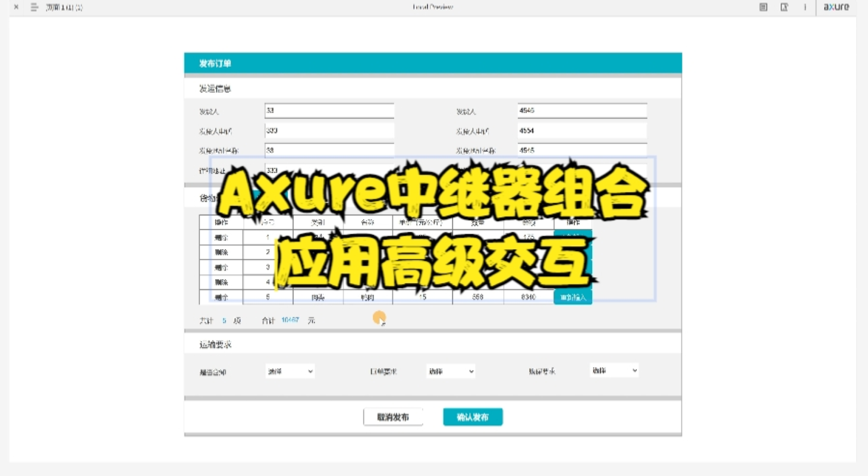Click the 运输要求 section heading
The image size is (868, 476).
coord(215,345)
